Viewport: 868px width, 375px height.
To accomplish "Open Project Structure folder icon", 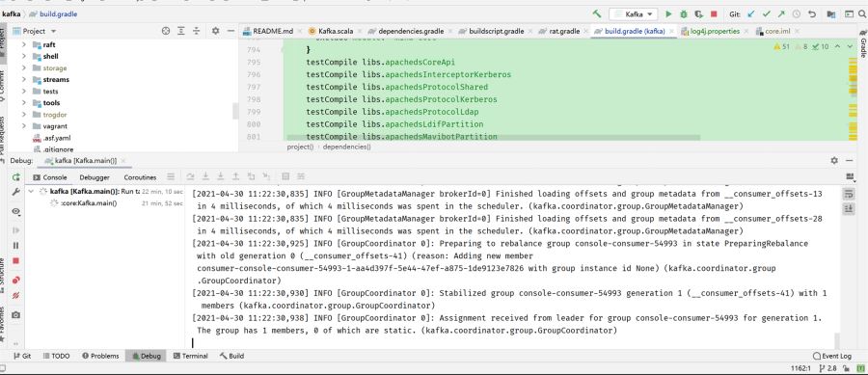I will point(831,13).
